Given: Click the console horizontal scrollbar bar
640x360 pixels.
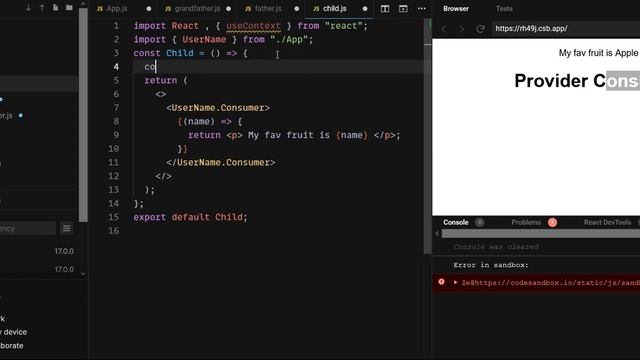Looking at the screenshot, I should pos(541,233).
